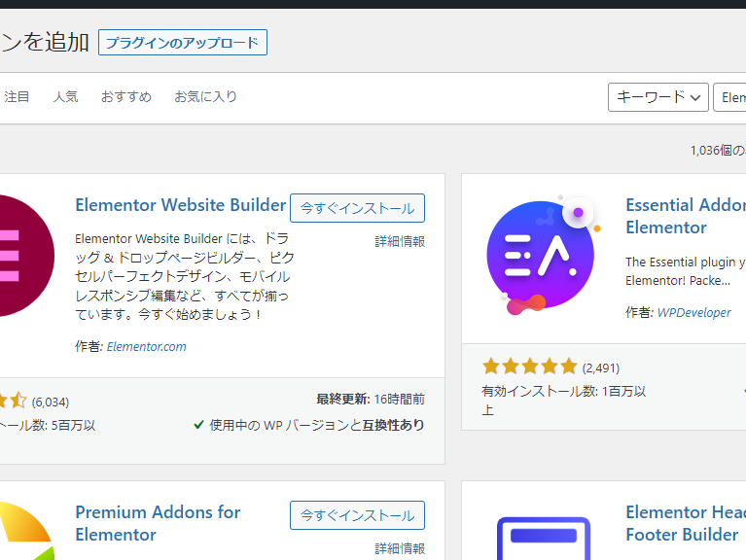The image size is (746, 560).
Task: Open the キーワード search type dropdown
Action: [658, 97]
